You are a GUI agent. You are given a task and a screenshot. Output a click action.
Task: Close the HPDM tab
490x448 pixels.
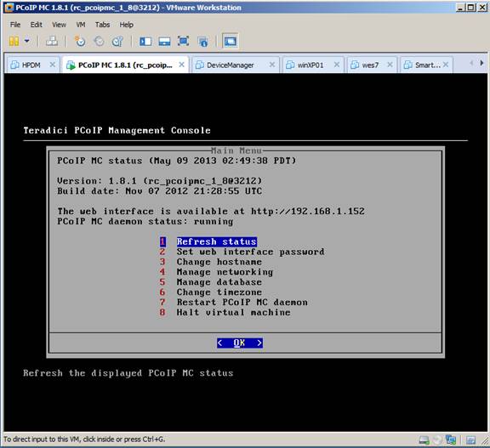point(53,65)
